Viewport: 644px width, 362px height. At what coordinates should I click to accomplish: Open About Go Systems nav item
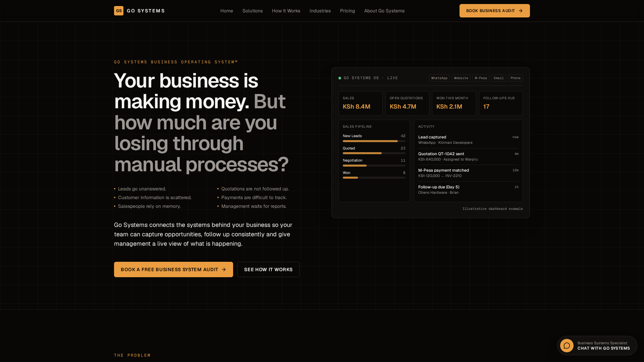(384, 11)
